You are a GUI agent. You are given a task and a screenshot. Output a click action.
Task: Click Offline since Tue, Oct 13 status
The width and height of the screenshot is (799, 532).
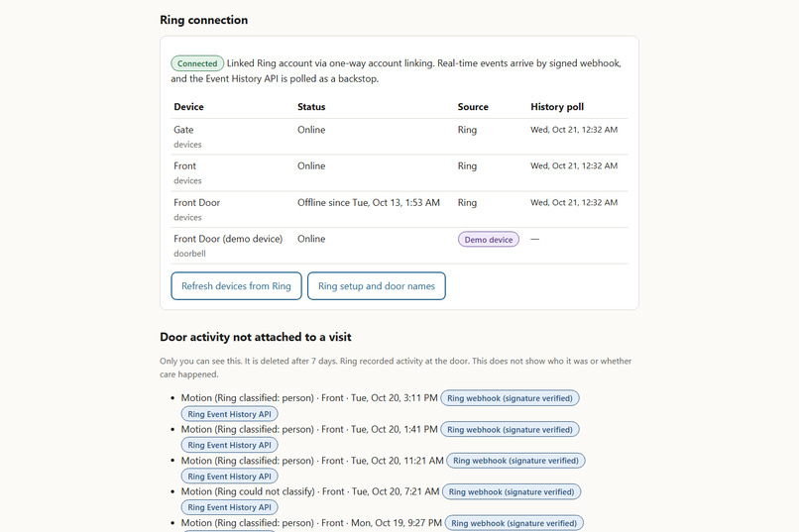tap(369, 203)
